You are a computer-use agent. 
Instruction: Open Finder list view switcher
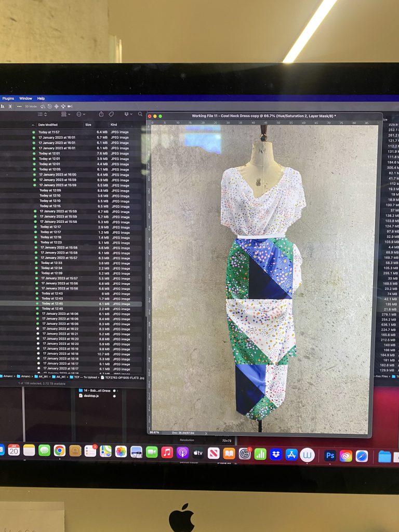click(x=43, y=114)
